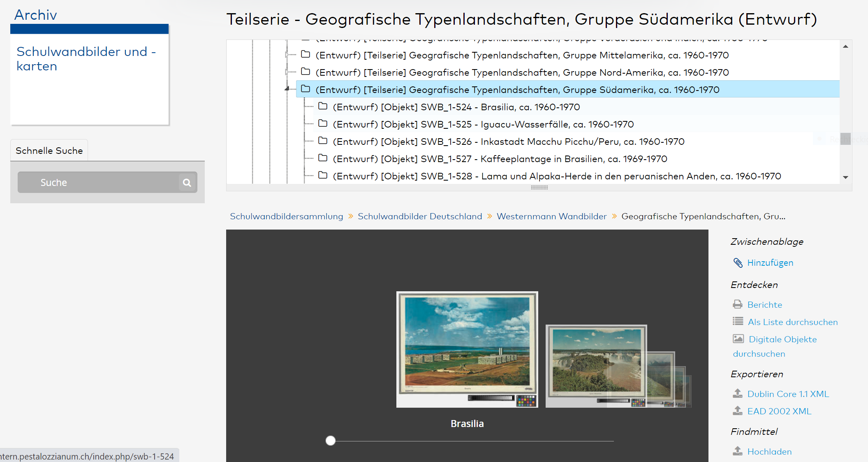Open the Schnelle Suche tab
This screenshot has width=868, height=462.
(x=49, y=151)
